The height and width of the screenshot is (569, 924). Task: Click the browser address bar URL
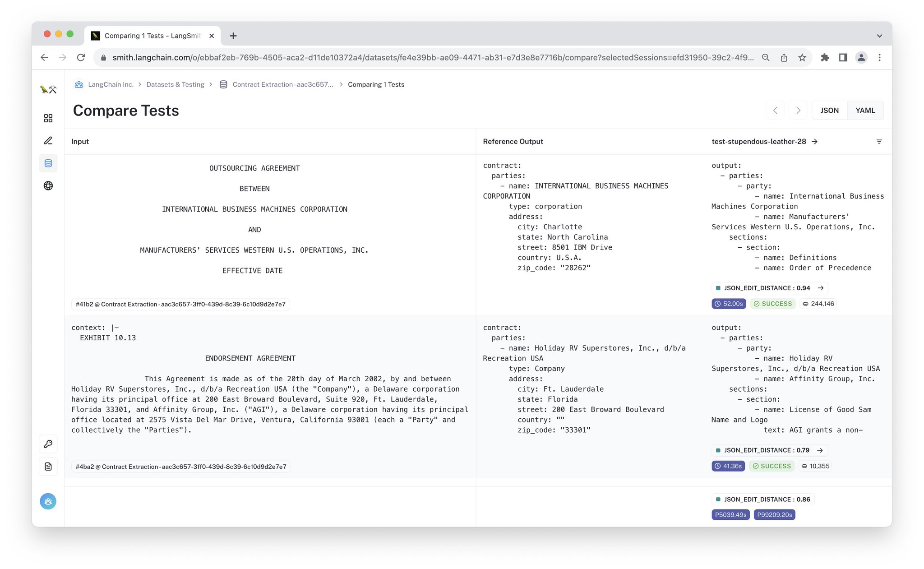coord(433,57)
